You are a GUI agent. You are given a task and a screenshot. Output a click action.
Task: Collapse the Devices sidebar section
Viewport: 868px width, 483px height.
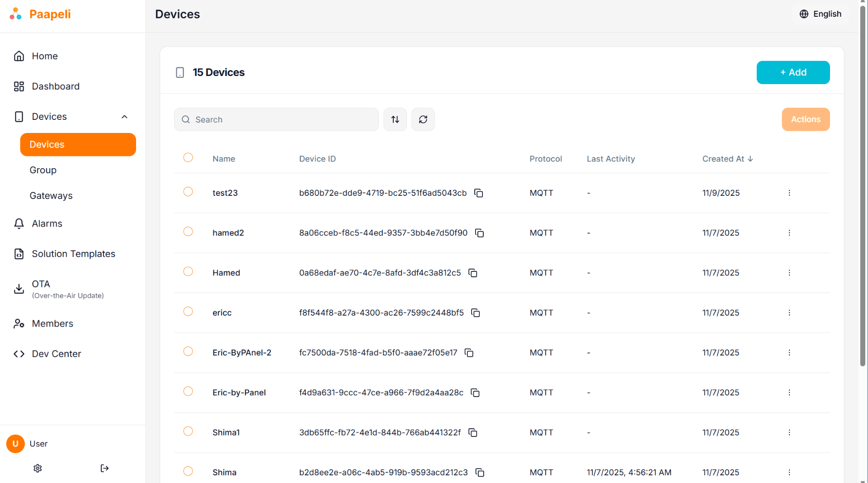(x=125, y=116)
